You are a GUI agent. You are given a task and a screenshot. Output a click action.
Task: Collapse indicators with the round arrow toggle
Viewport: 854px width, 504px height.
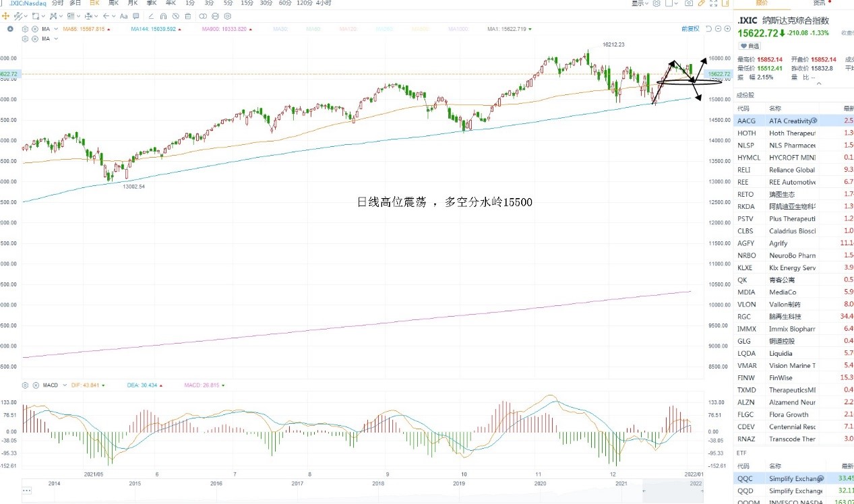pyautogui.click(x=9, y=29)
